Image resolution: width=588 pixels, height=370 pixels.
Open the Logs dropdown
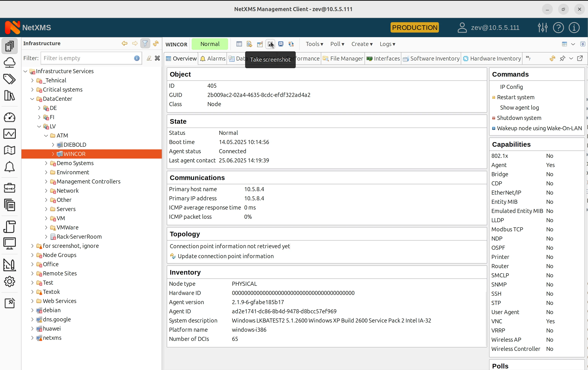(x=387, y=44)
